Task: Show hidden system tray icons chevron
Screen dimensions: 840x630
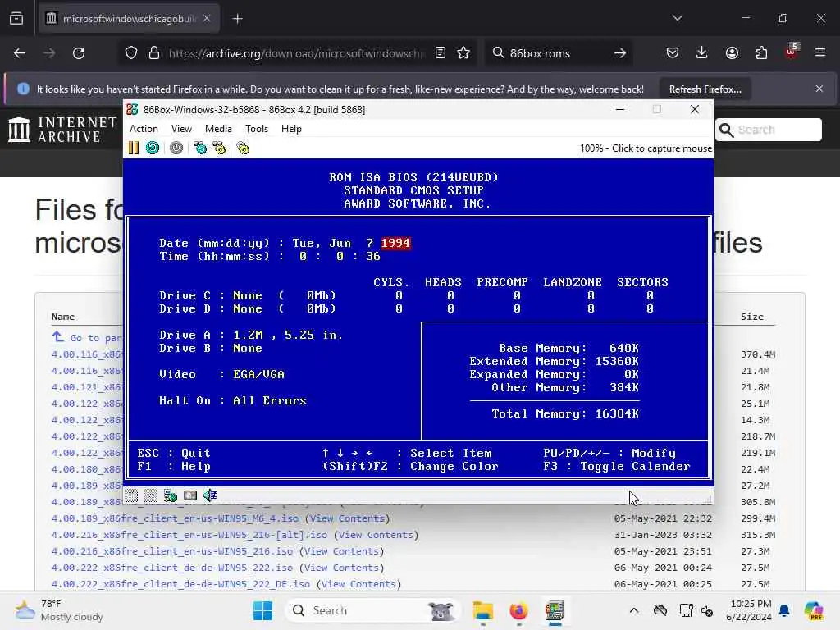Action: click(634, 610)
